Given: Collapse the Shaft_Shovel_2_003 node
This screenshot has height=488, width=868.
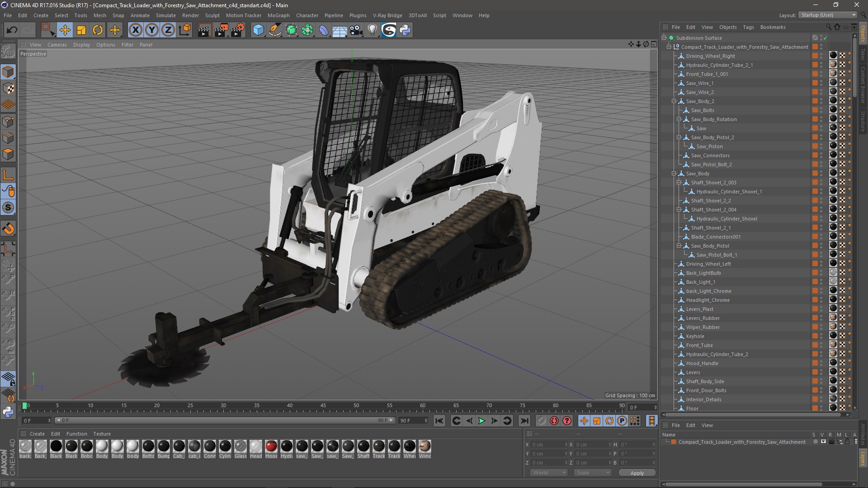Looking at the screenshot, I should coord(679,183).
